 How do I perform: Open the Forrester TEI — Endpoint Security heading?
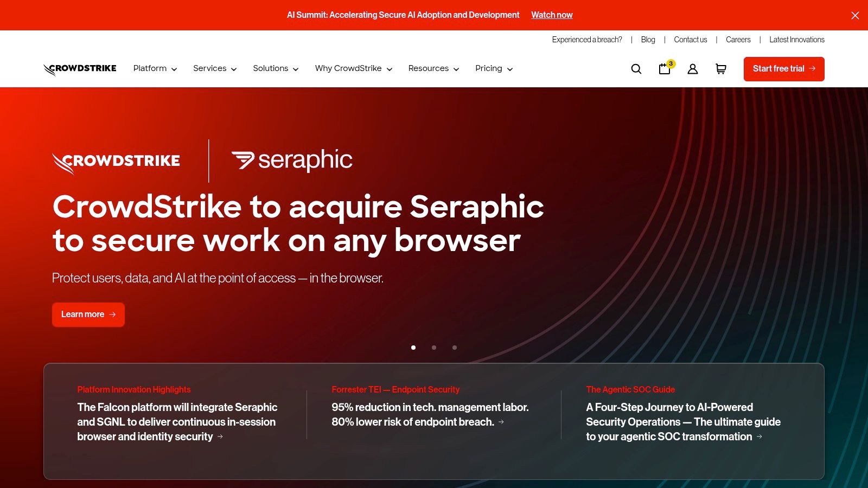395,389
